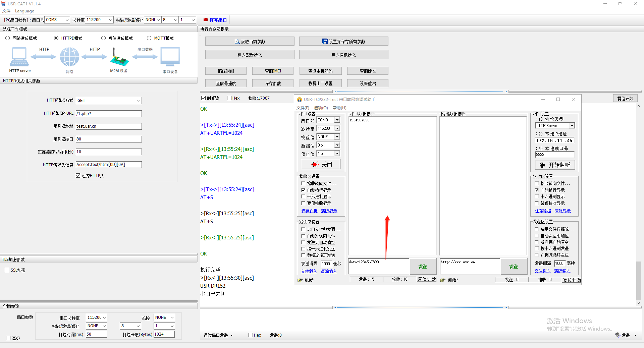Click the query IMEI button
The height and width of the screenshot is (348, 644).
coord(273,71)
